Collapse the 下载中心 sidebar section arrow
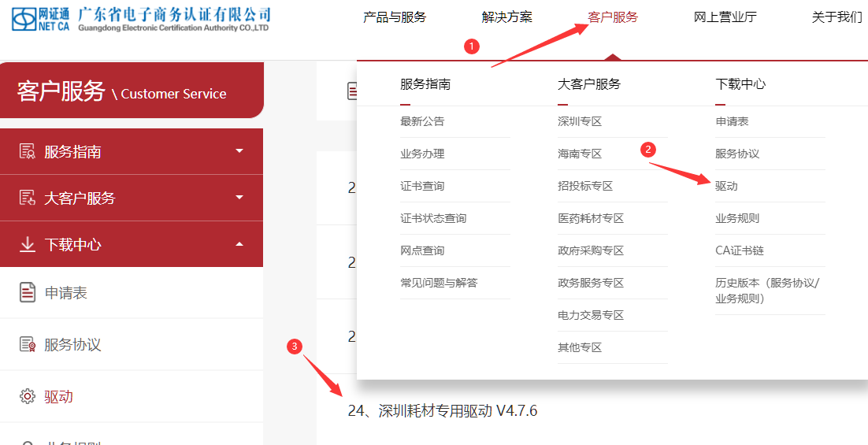 (239, 245)
